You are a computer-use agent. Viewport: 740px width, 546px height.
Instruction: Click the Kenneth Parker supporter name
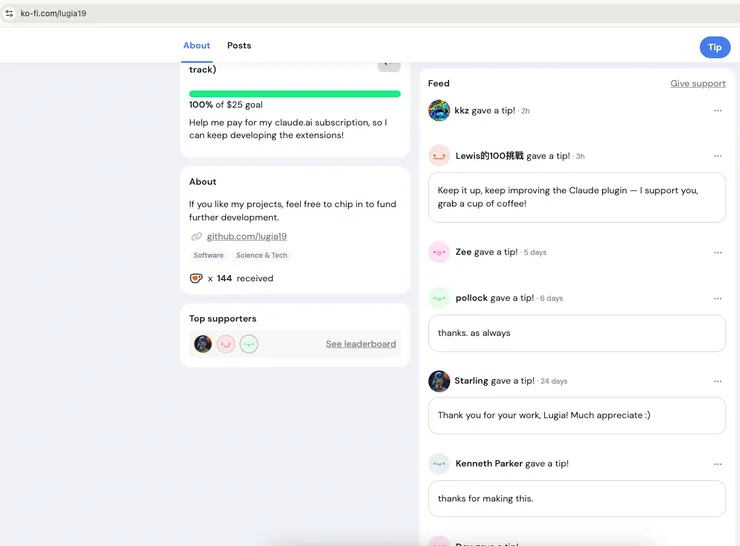(489, 463)
